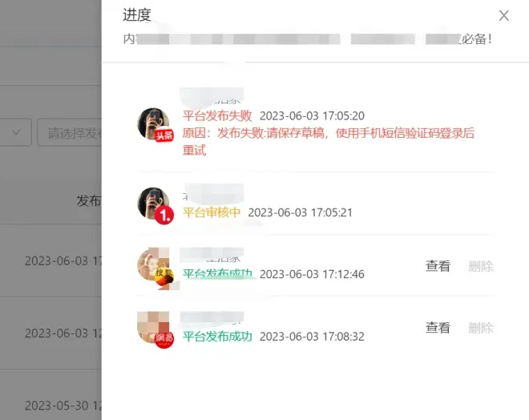Click the 网易 platform badge icon
Viewport: 529px width, 420px height.
click(164, 339)
